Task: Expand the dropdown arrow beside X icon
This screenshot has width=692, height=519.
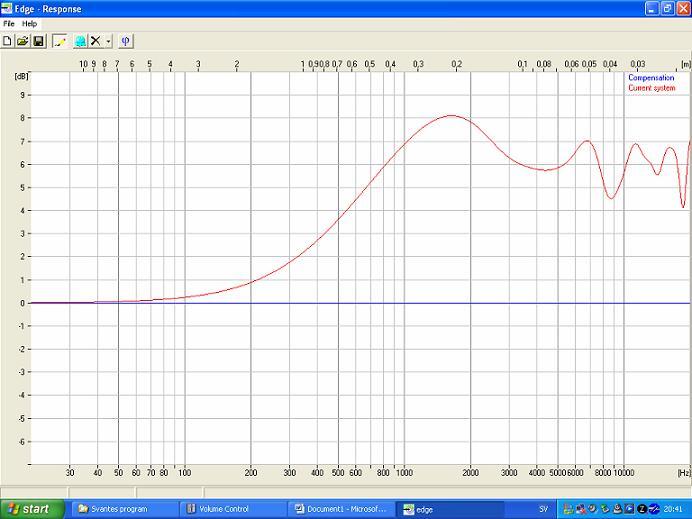Action: (108, 41)
